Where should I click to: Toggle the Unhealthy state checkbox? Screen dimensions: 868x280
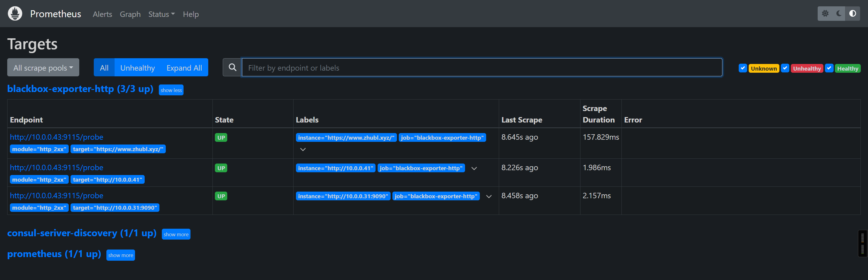pos(785,68)
